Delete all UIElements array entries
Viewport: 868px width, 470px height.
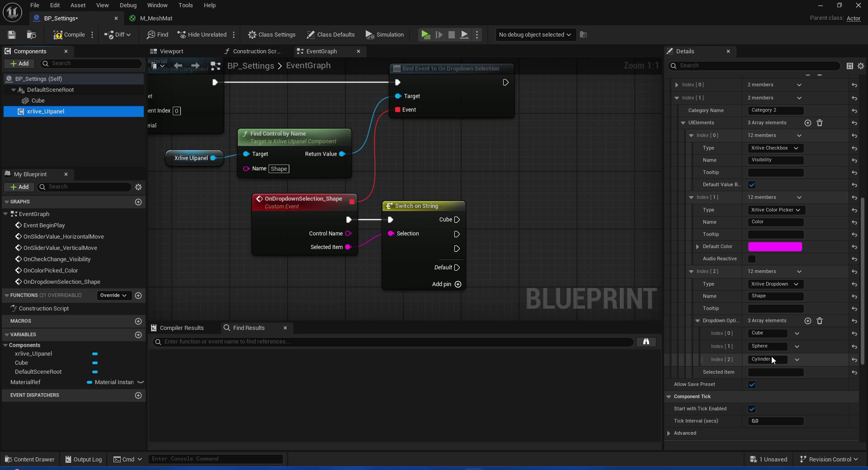tap(820, 123)
